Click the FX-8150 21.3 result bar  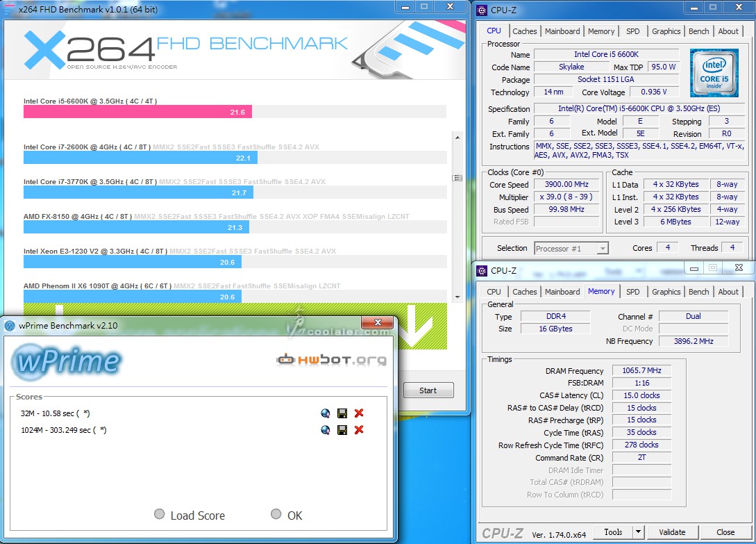(137, 227)
